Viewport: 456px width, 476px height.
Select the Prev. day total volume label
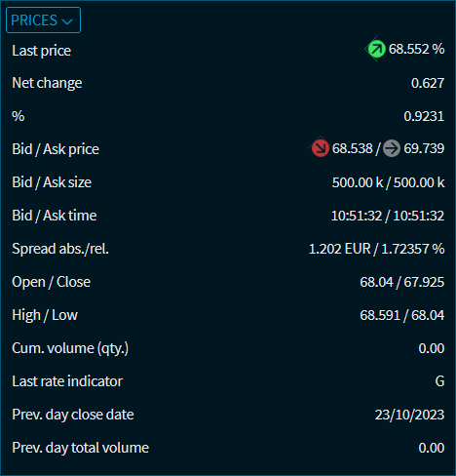coord(80,448)
